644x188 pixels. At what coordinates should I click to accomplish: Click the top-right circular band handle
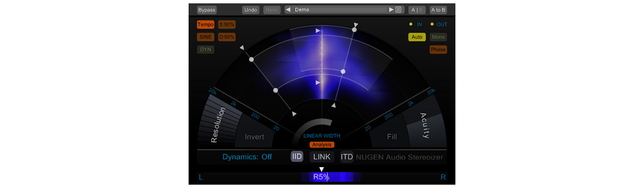[355, 30]
